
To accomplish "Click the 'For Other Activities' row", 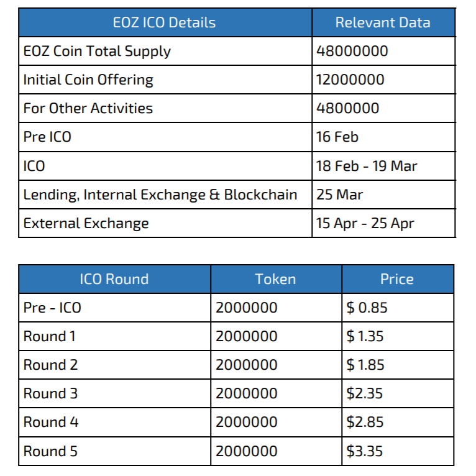I will 237,108.
